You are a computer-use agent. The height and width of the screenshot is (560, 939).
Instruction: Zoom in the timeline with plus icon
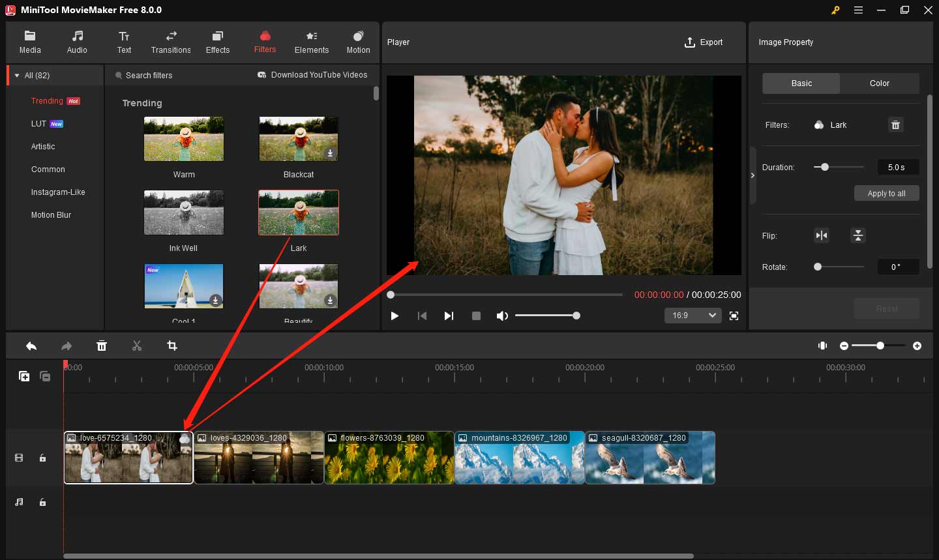tap(917, 346)
